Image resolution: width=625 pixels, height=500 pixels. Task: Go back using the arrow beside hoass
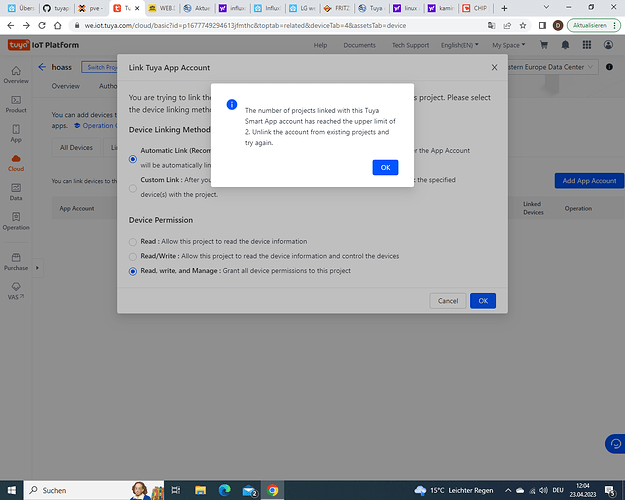coord(42,67)
